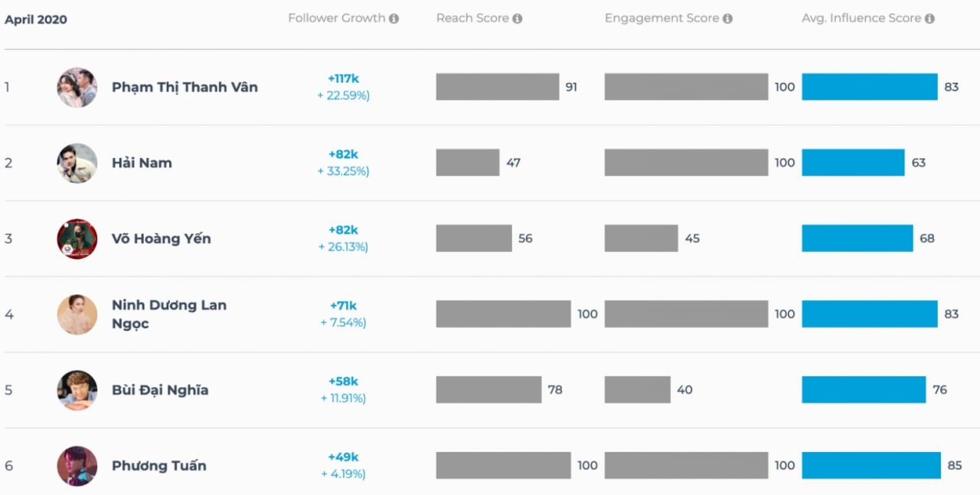This screenshot has height=495, width=980.
Task: Open Võ Hoàng Yến name link
Action: point(162,238)
